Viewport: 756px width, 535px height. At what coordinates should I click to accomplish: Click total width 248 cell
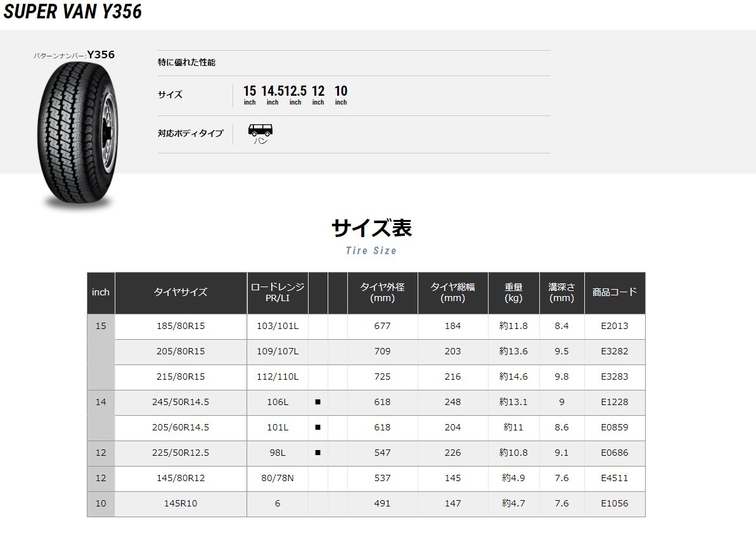click(x=452, y=403)
